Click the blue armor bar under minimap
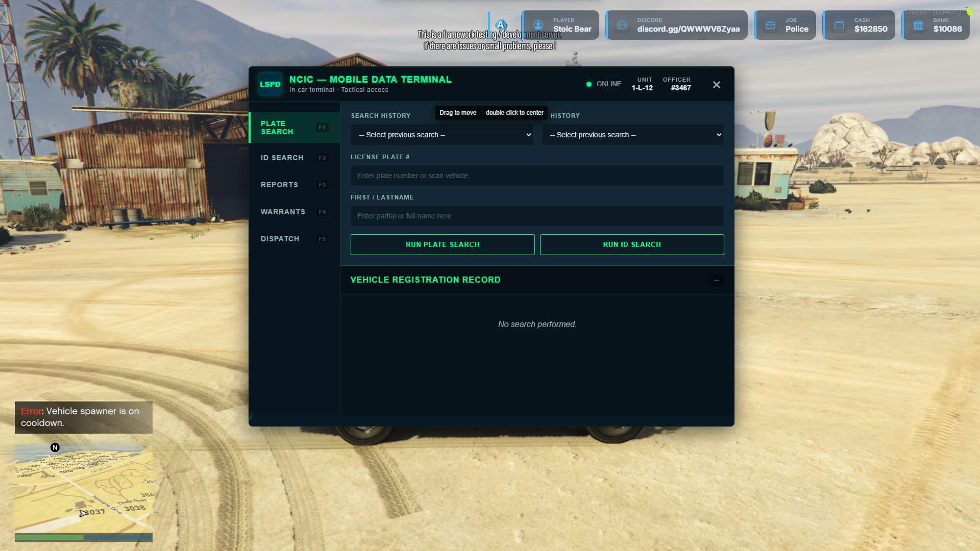This screenshot has height=551, width=980. pos(118,537)
